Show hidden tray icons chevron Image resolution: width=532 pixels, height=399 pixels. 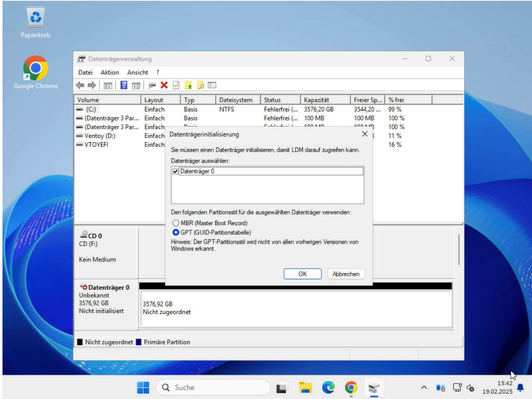click(x=424, y=387)
